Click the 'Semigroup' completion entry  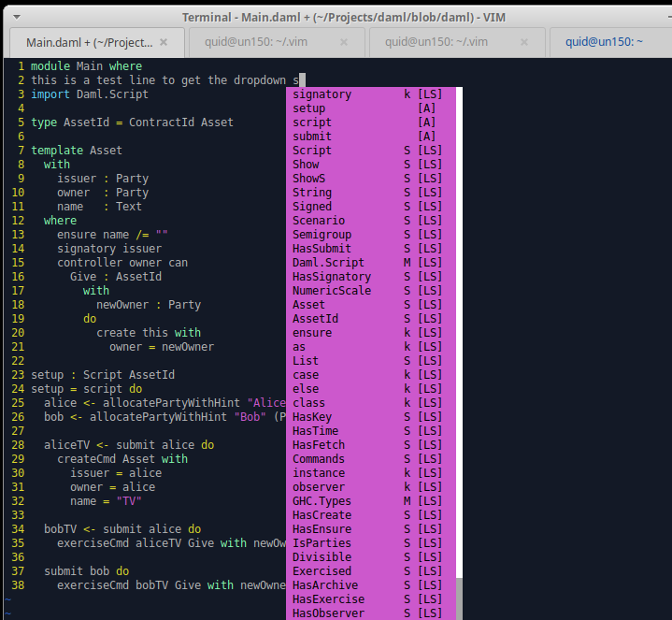322,235
